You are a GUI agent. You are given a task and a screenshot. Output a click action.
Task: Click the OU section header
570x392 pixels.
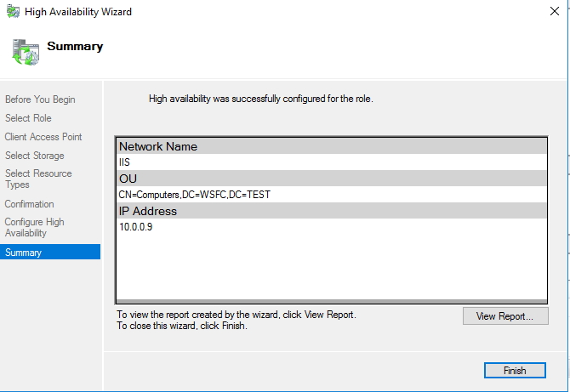128,179
